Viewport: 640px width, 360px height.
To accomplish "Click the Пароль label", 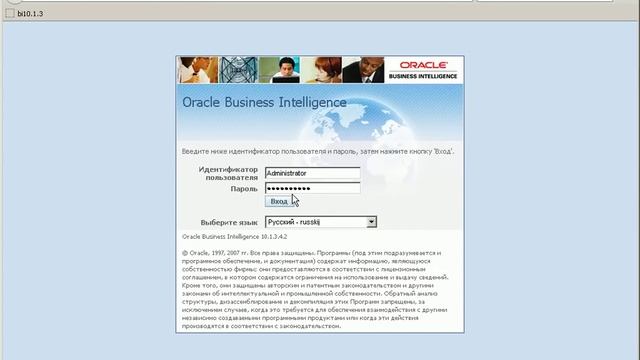I will coord(244,189).
